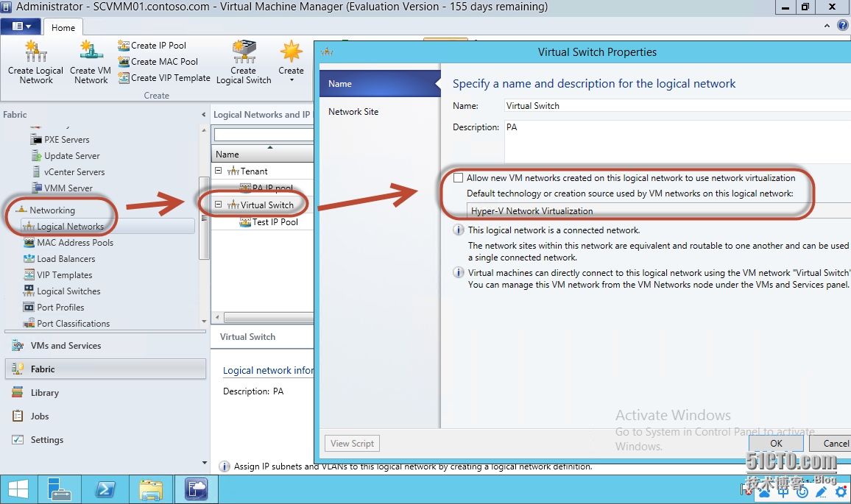Image resolution: width=851 pixels, height=504 pixels.
Task: Select Update Server in Fabric tree
Action: pos(71,156)
